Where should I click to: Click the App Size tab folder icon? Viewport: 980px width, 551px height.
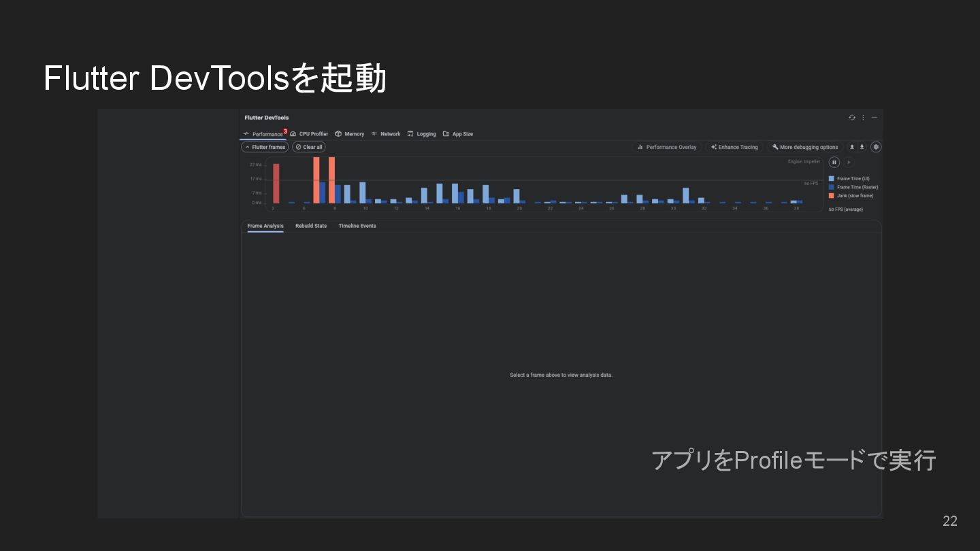(446, 134)
